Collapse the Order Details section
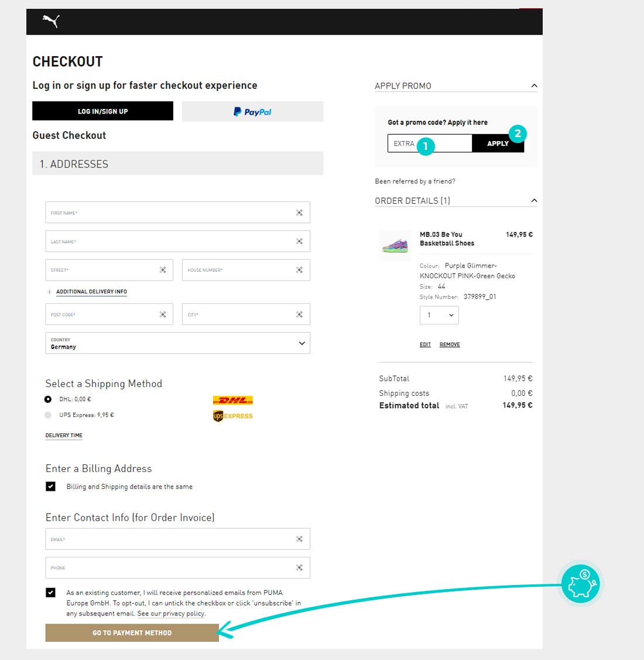Viewport: 644px width, 660px height. (x=534, y=200)
